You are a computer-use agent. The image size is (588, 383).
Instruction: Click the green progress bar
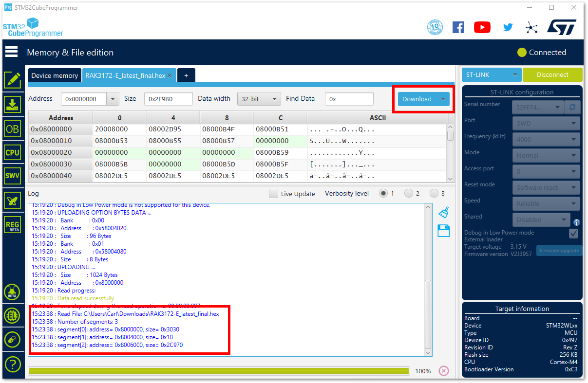click(x=219, y=371)
